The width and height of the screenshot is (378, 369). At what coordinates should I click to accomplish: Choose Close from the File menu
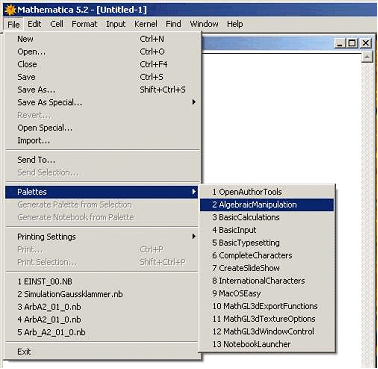[103, 64]
